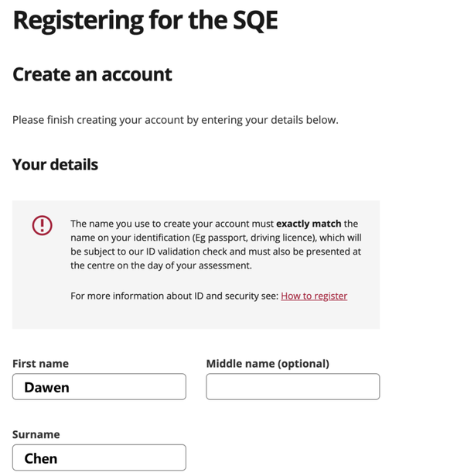Click the Surname label
This screenshot has width=464, height=476.
point(36,435)
